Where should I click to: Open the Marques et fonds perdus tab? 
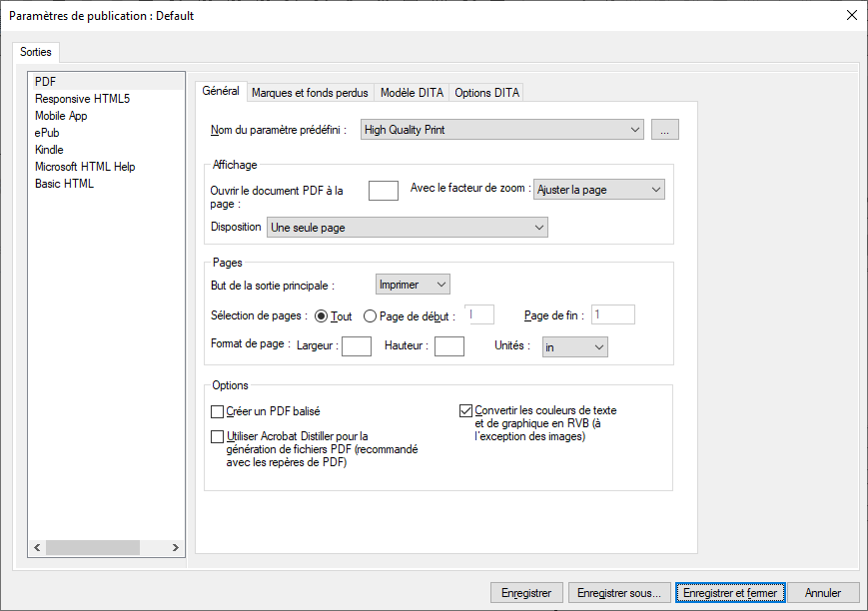pyautogui.click(x=309, y=92)
